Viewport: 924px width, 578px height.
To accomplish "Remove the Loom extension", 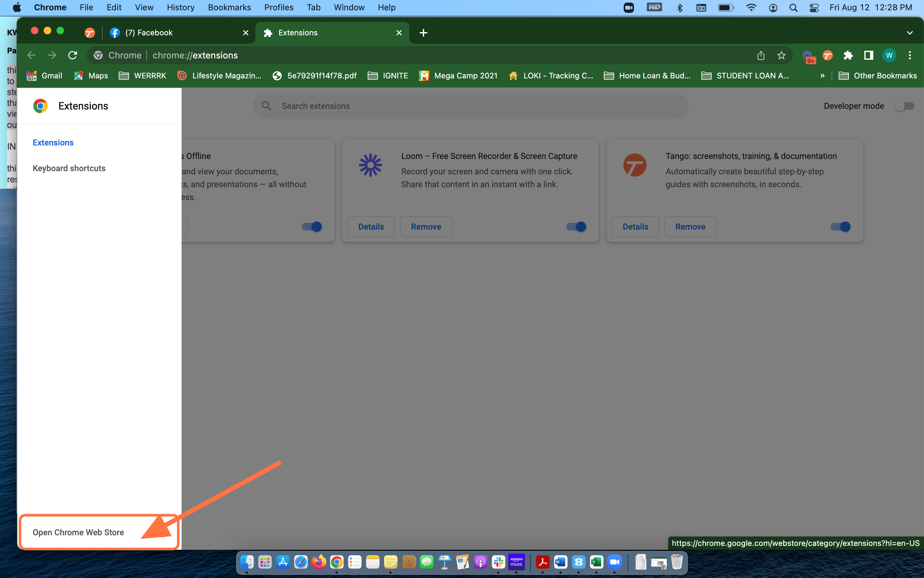I will click(426, 227).
